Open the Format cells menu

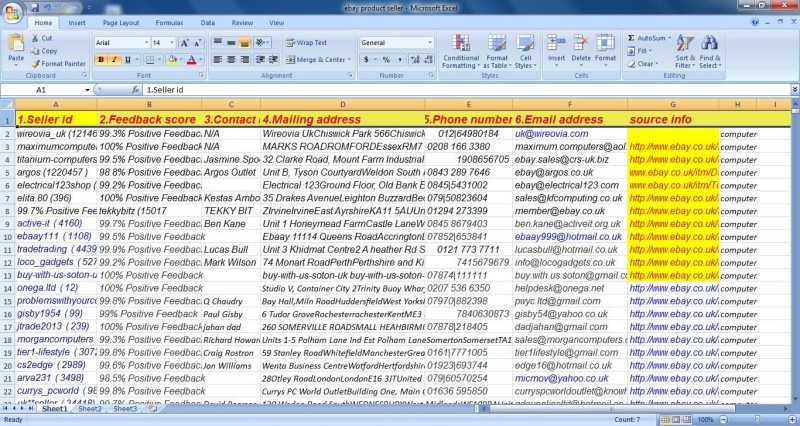point(605,51)
